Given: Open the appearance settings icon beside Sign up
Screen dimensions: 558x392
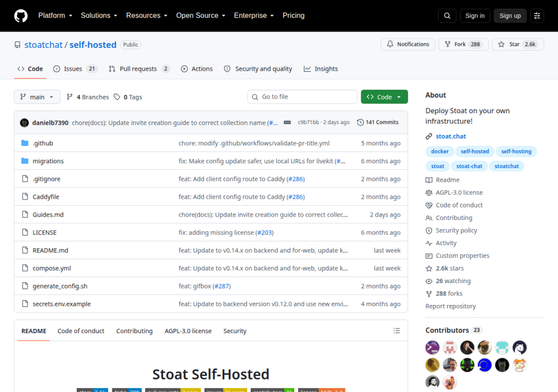Looking at the screenshot, I should pyautogui.click(x=537, y=16).
